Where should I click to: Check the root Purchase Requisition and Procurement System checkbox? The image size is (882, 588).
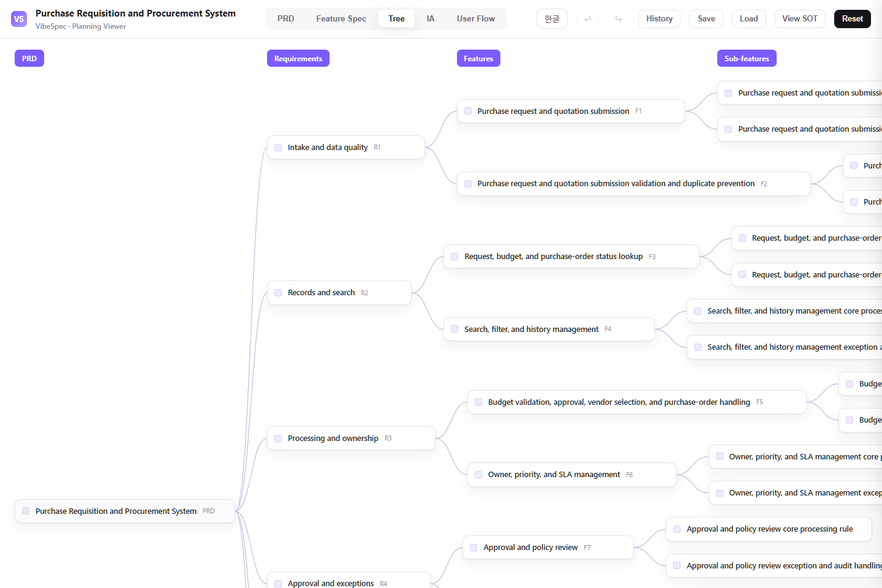coord(26,511)
